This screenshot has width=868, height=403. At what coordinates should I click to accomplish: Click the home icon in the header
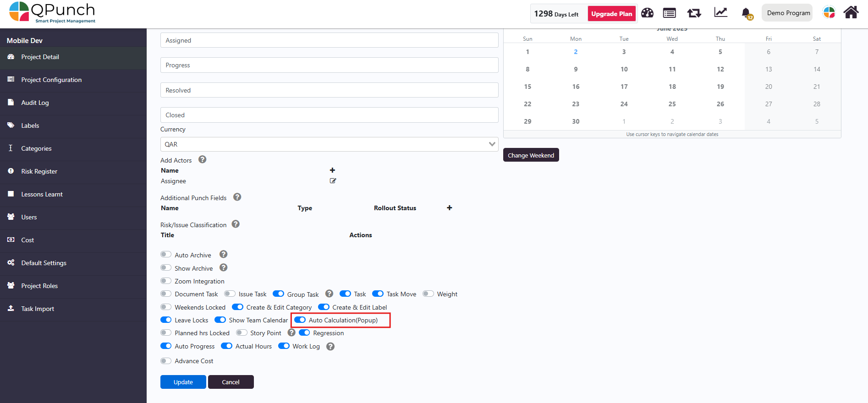(851, 12)
